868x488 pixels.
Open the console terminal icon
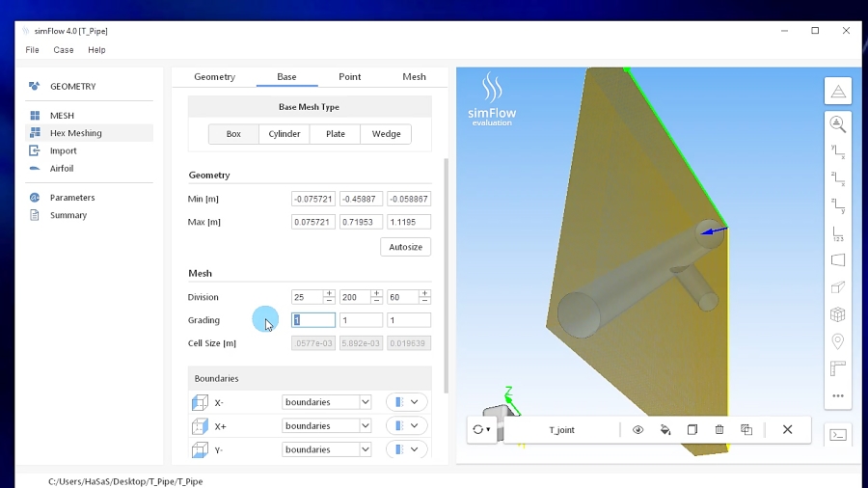point(838,435)
